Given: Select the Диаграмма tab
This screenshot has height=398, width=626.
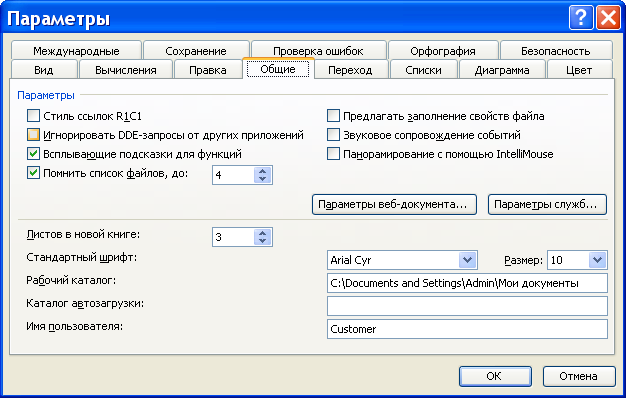Looking at the screenshot, I should click(502, 70).
